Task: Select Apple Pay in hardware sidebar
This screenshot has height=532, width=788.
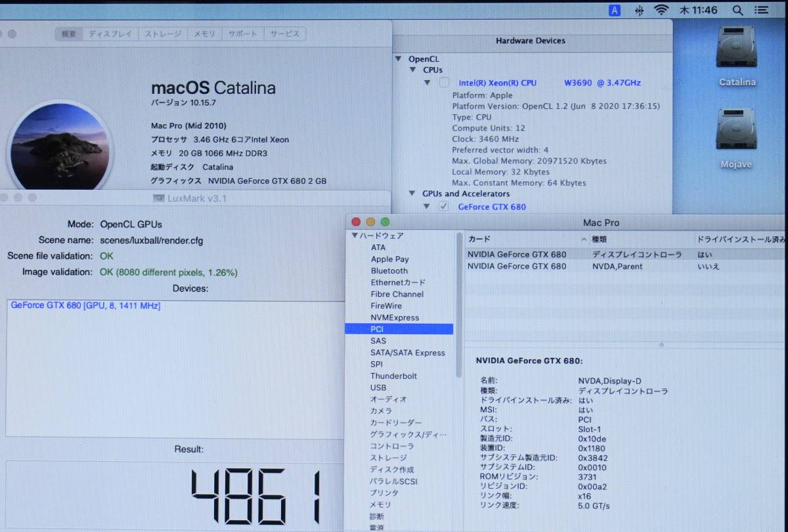Action: (389, 259)
